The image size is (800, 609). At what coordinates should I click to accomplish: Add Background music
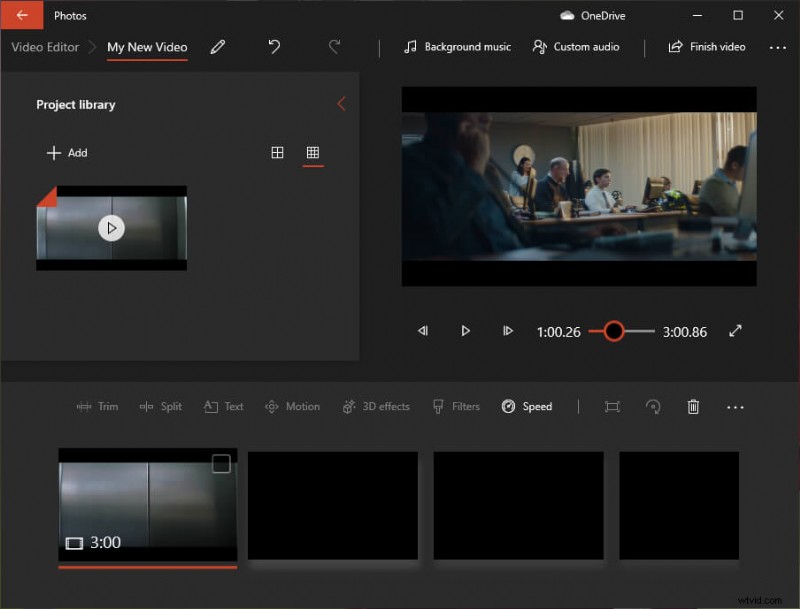(x=457, y=47)
